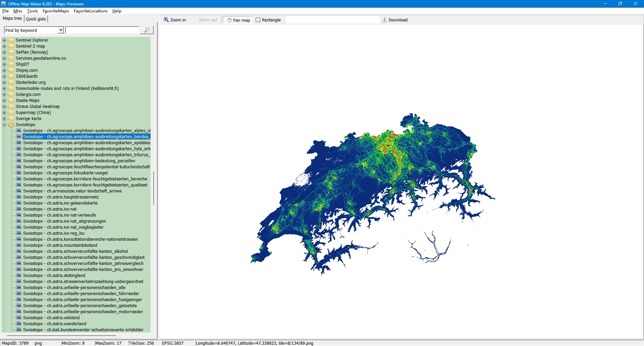Open the Find by Keyword dropdown
Viewport: 644px width, 346px height.
click(x=61, y=31)
